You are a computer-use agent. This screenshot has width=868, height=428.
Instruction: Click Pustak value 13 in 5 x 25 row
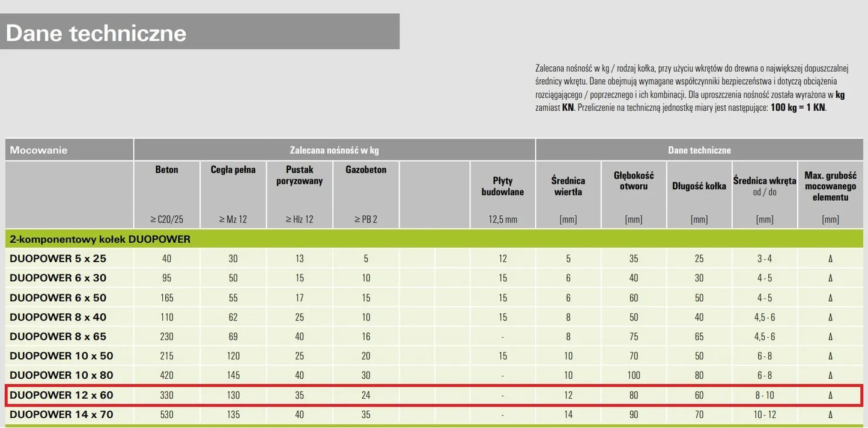pos(300,259)
